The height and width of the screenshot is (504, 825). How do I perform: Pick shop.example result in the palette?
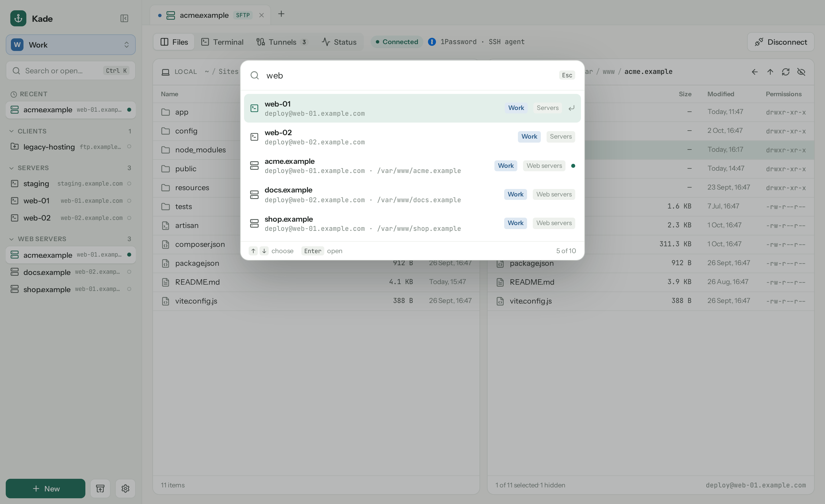point(412,223)
